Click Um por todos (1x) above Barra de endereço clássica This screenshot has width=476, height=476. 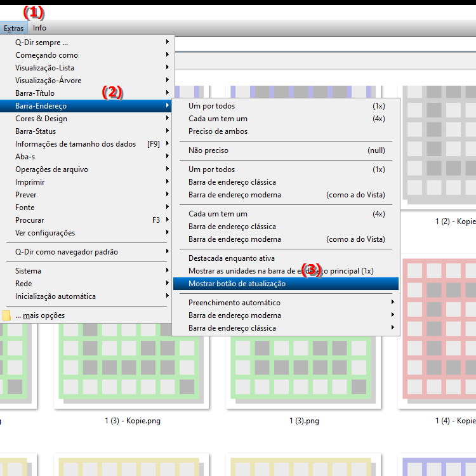click(286, 169)
